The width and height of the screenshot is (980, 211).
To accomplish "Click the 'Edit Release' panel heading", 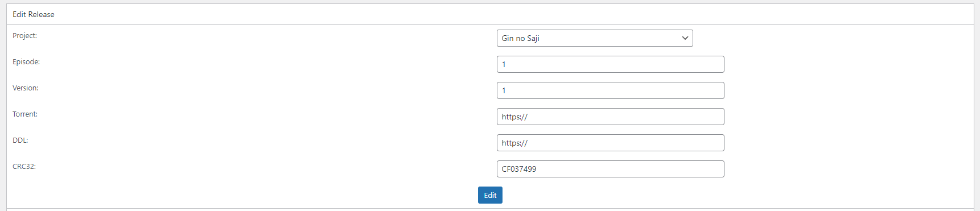I will tap(34, 14).
